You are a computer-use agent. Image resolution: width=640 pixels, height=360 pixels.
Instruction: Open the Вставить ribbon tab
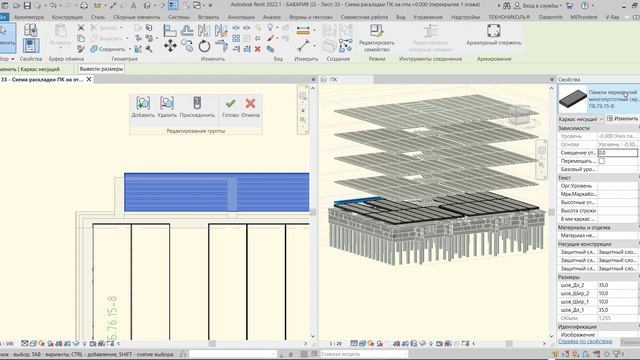point(209,17)
